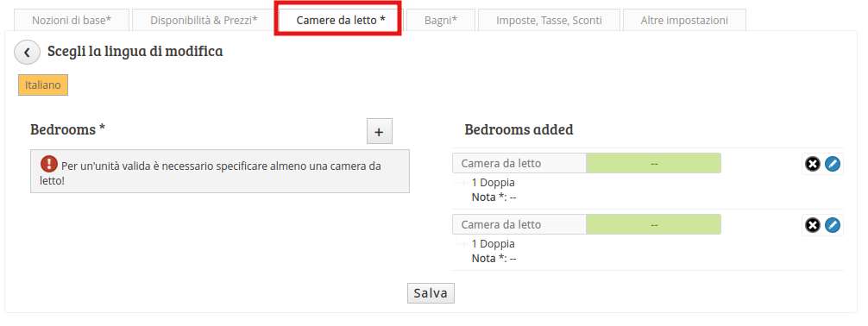Switch to Disponibilità & Prezzi tab
This screenshot has height=326, width=868.
(x=204, y=21)
